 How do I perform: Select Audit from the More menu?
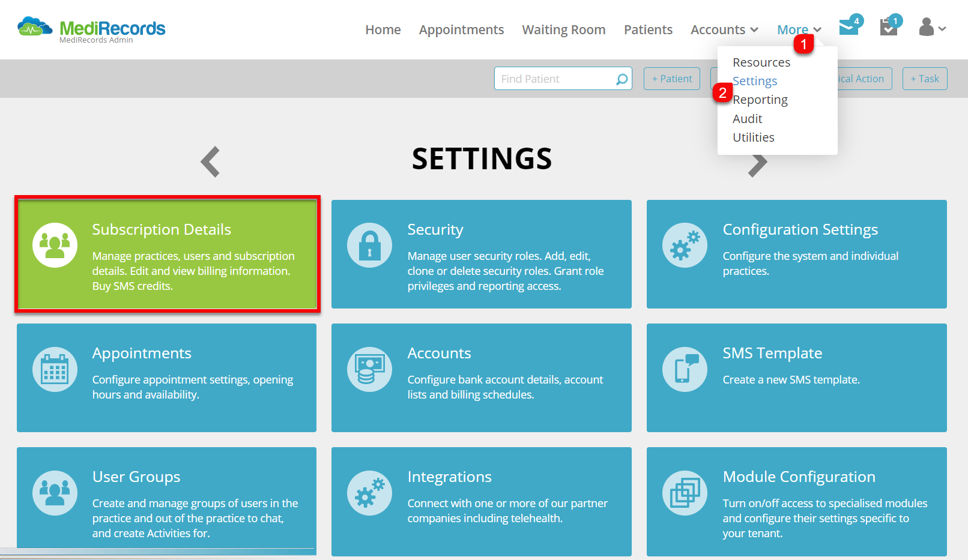click(747, 119)
